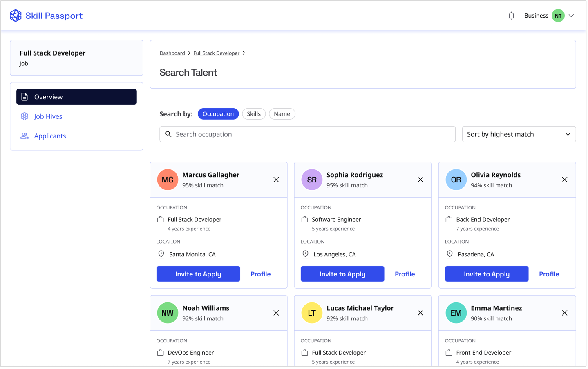This screenshot has height=369, width=588.
Task: Click the Applicants people icon
Action: tap(25, 136)
